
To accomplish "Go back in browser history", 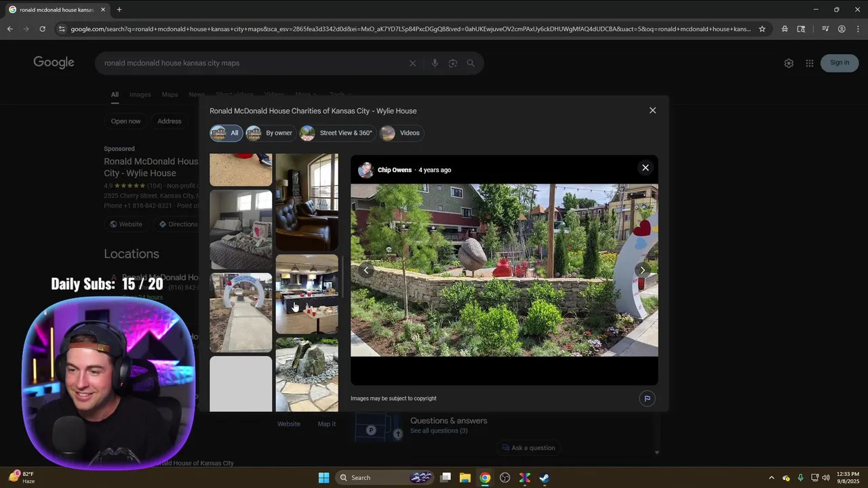I will (x=9, y=29).
